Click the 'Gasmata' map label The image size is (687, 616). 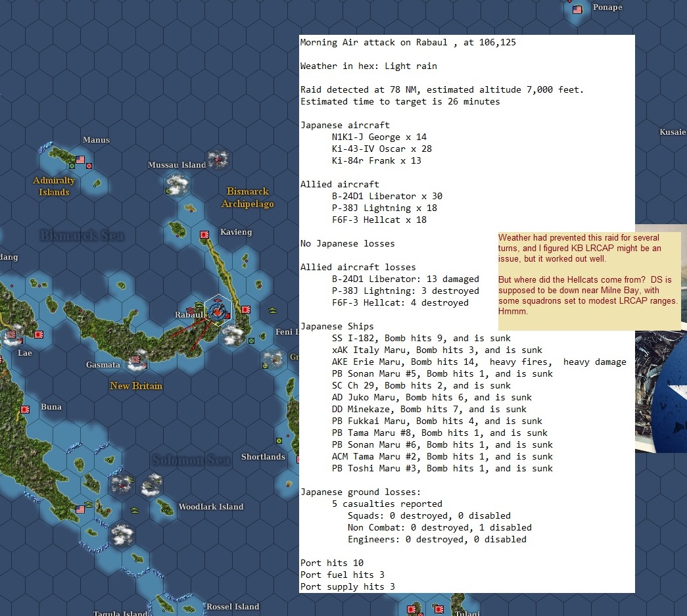(x=103, y=364)
